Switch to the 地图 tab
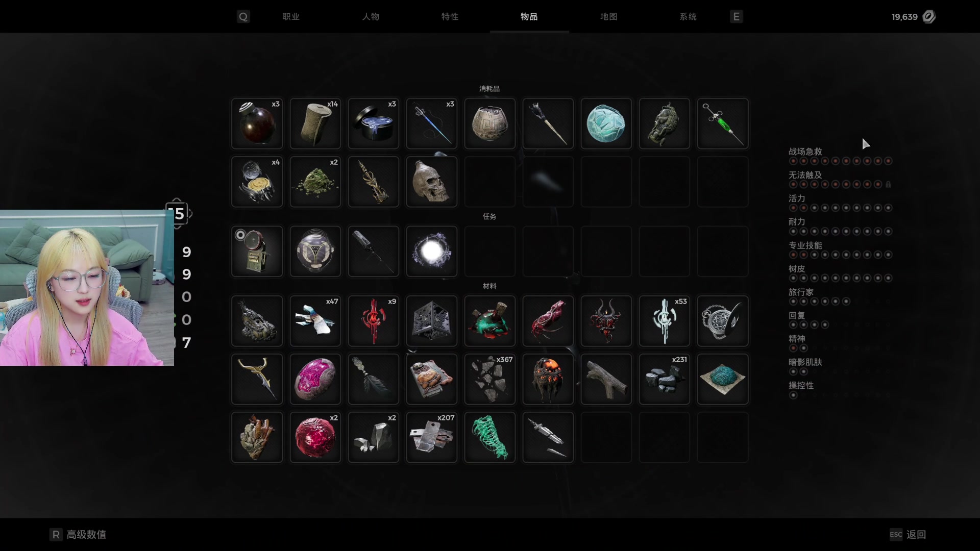The width and height of the screenshot is (980, 551). tap(609, 17)
